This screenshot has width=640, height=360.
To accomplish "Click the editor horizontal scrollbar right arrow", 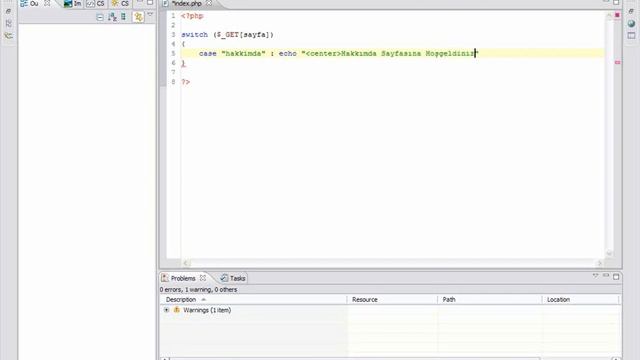I will pyautogui.click(x=600, y=263).
